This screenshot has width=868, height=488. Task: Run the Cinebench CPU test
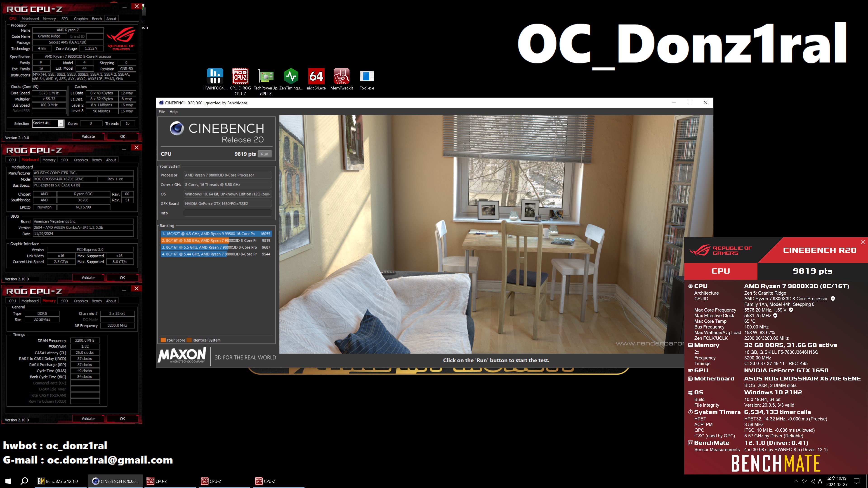(264, 154)
